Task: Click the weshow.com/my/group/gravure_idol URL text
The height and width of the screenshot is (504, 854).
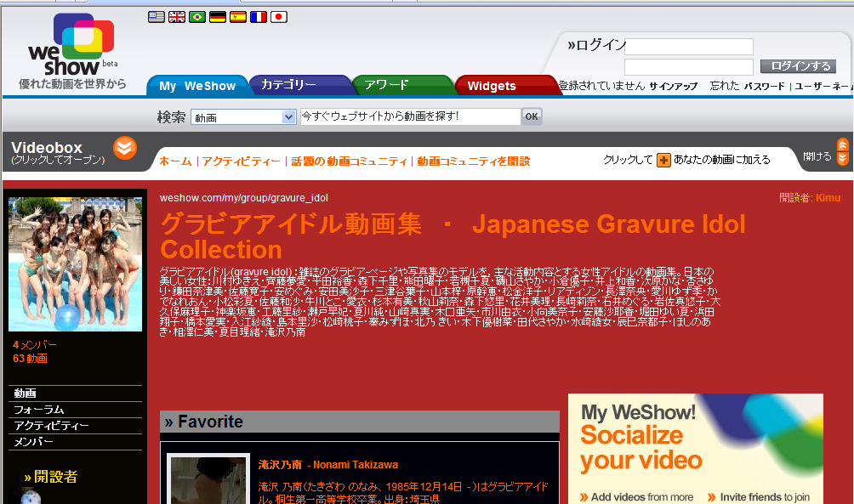Action: (243, 198)
